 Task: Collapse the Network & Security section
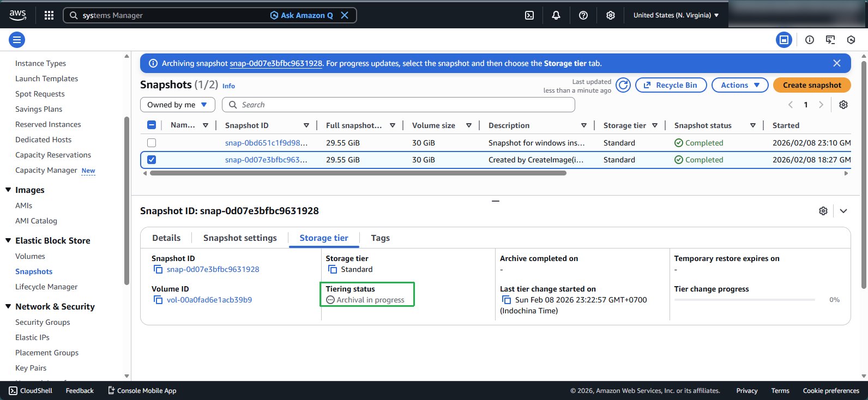pyautogui.click(x=8, y=306)
